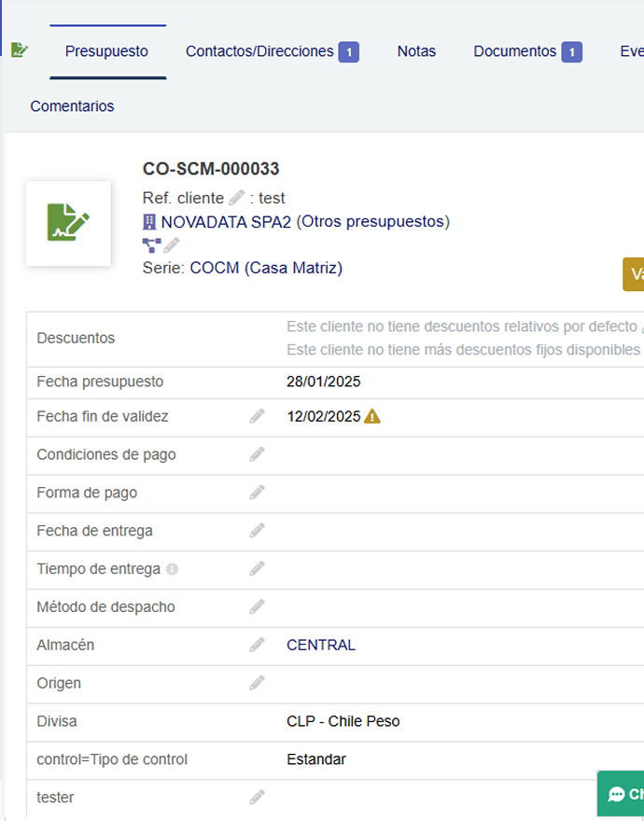Edit Método de despacho pencil icon
The width and height of the screenshot is (644, 821).
(257, 607)
